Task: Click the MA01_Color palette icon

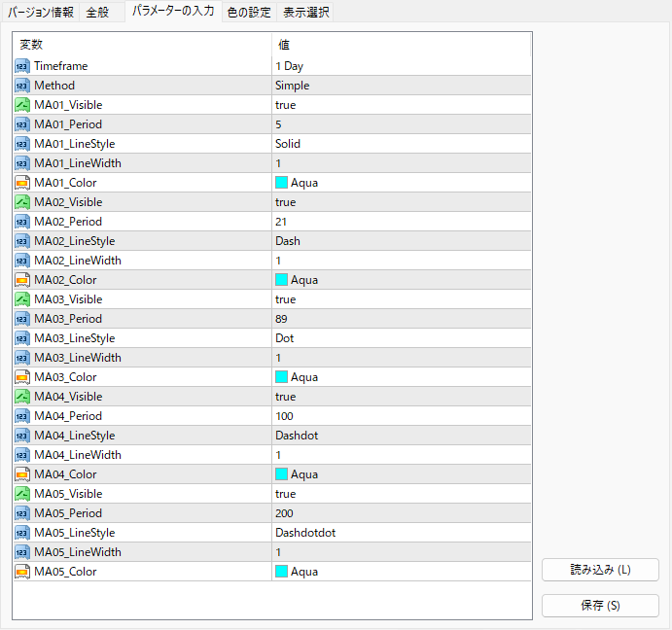Action: 22,183
